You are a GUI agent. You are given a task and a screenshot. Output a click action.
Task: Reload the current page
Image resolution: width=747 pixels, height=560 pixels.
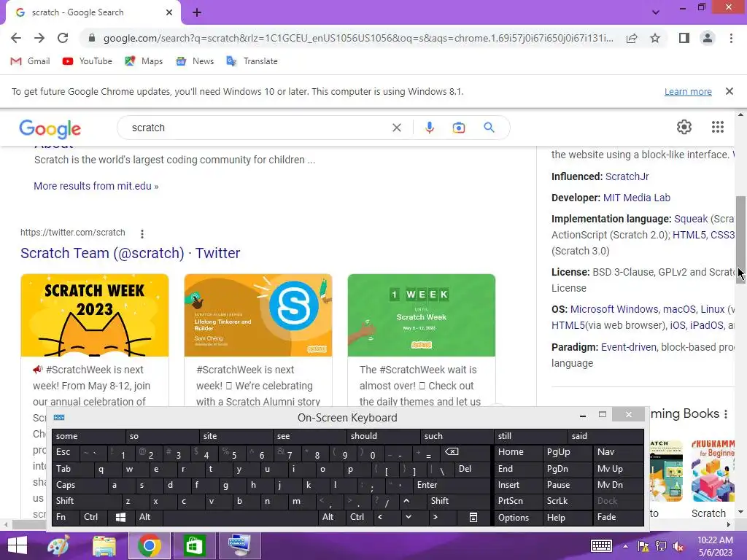63,38
